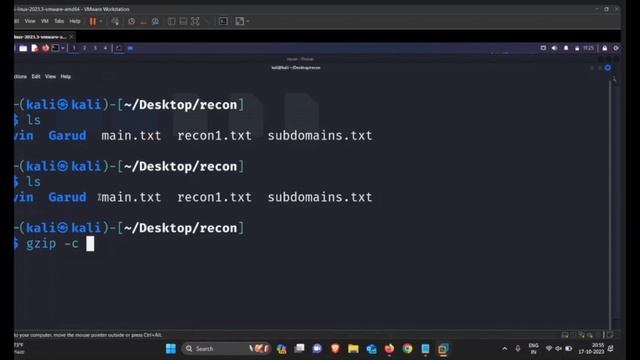Viewport: 640px width, 360px height.
Task: Click the gzip -c command input line
Action: (x=53, y=244)
